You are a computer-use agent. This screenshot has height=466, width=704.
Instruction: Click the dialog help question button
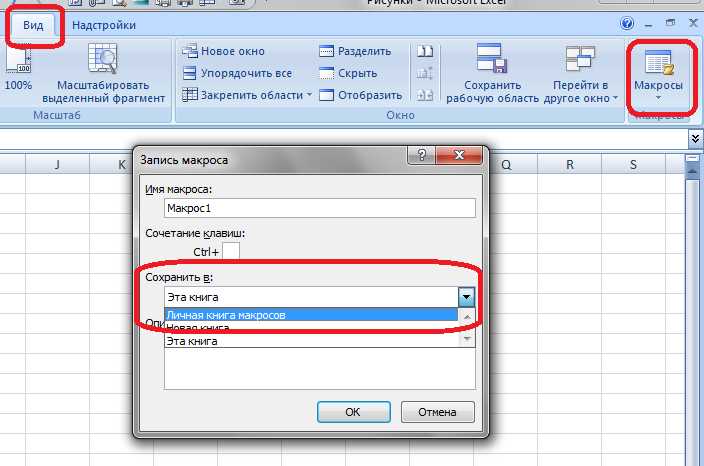coord(422,155)
